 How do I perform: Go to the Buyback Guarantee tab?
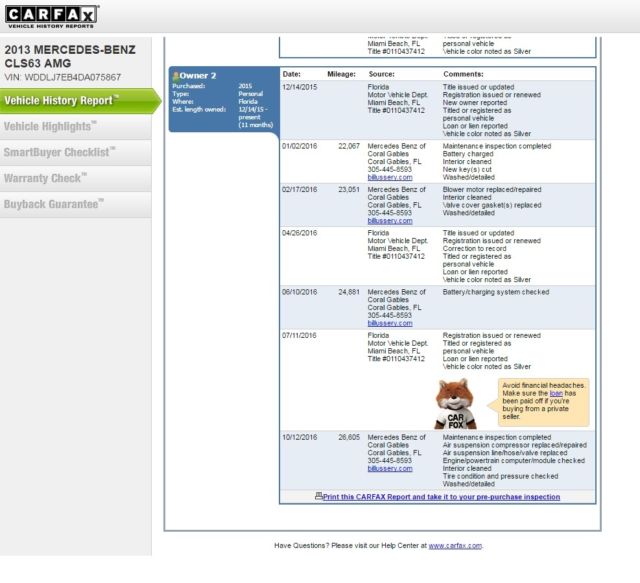54,204
